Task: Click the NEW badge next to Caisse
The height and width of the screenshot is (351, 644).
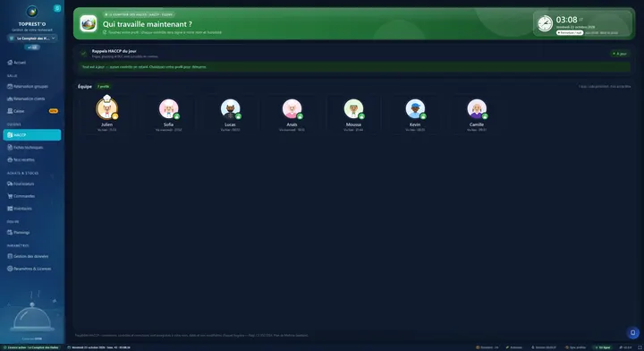Action: pos(54,111)
